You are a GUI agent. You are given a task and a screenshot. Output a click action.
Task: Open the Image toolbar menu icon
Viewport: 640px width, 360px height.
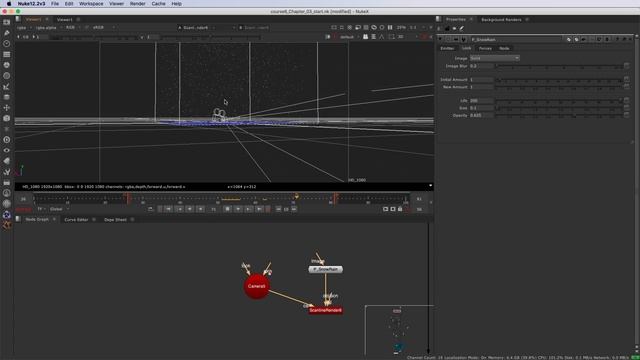point(7,22)
